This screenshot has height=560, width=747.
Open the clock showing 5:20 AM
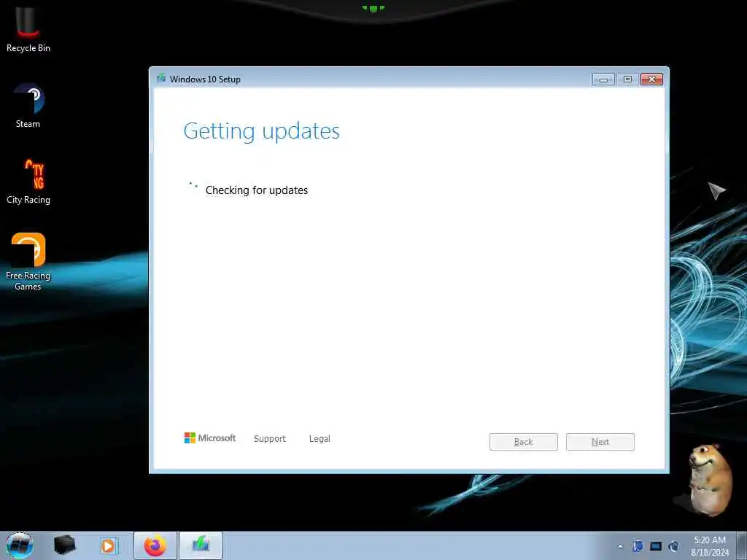(709, 546)
